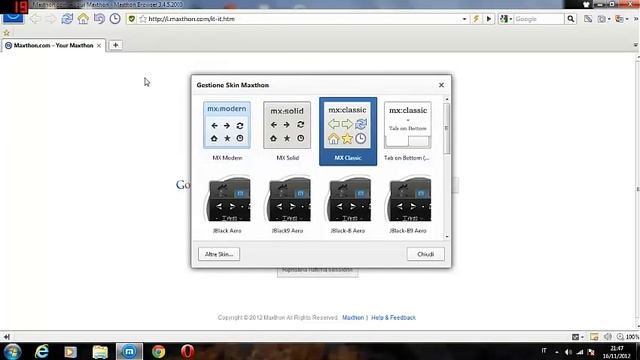Open the Maxthon footer link
The image size is (640, 360).
coord(353,318)
